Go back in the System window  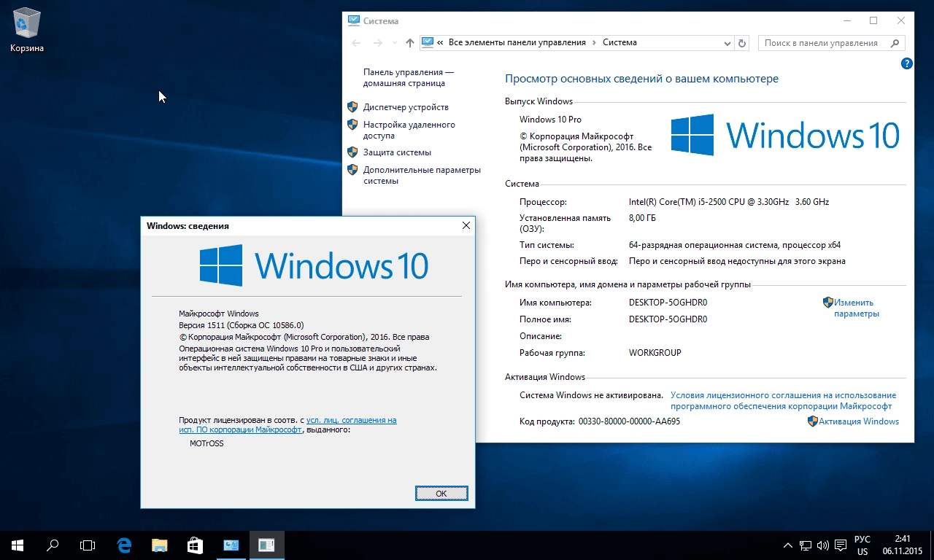point(356,43)
